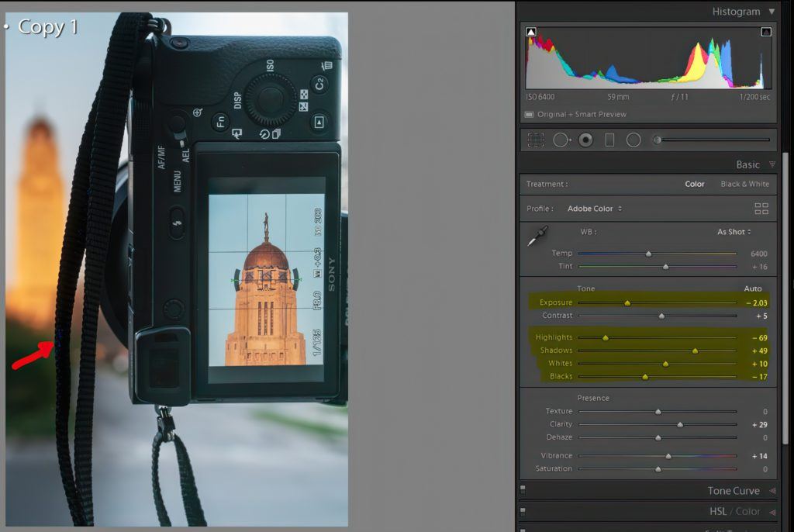Select the Color treatment option
The image size is (794, 532).
[695, 185]
